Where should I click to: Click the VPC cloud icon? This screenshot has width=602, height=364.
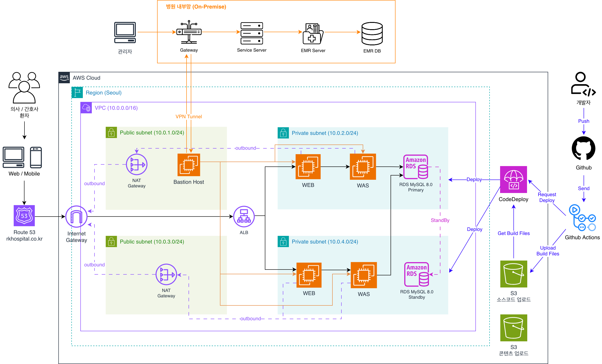86,107
